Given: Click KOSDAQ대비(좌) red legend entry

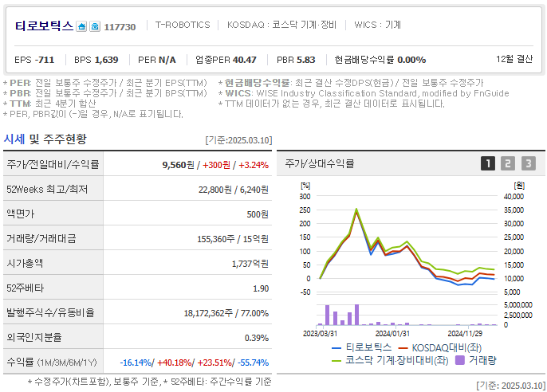Looking at the screenshot, I should point(440,347).
